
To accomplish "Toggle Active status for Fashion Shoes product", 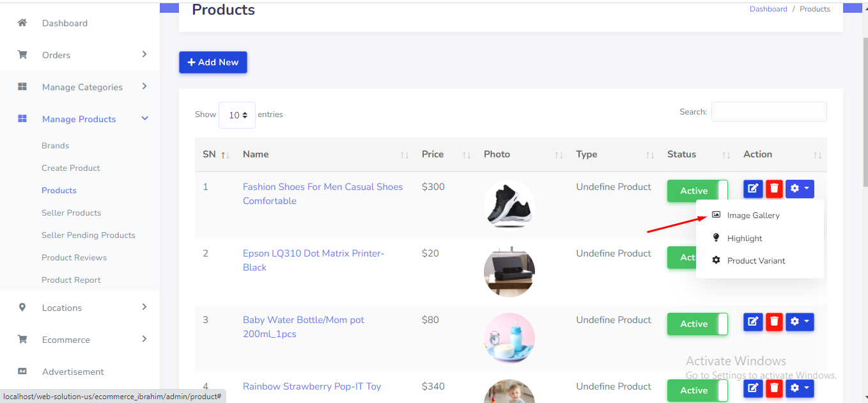I will [697, 191].
